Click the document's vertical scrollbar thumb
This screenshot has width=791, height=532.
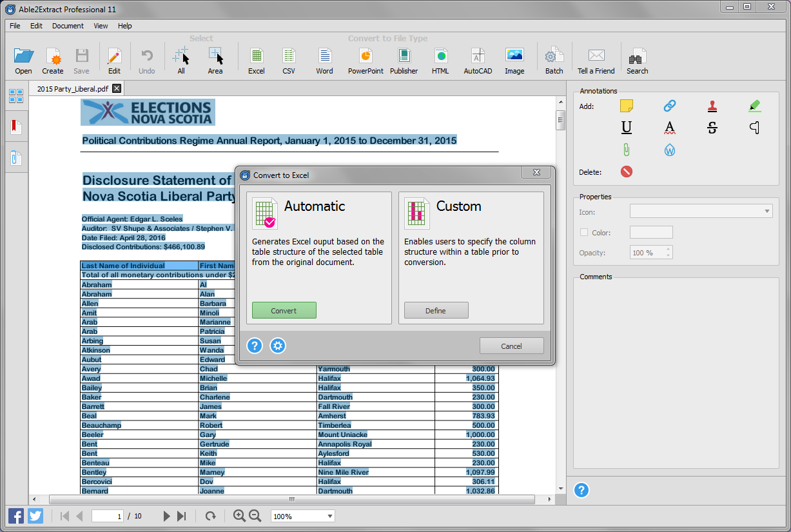[x=561, y=120]
